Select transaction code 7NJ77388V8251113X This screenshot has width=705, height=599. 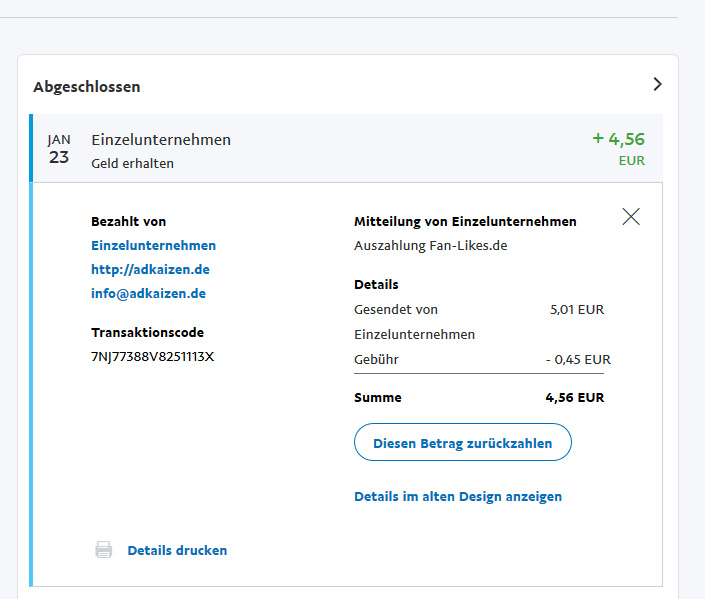click(152, 356)
